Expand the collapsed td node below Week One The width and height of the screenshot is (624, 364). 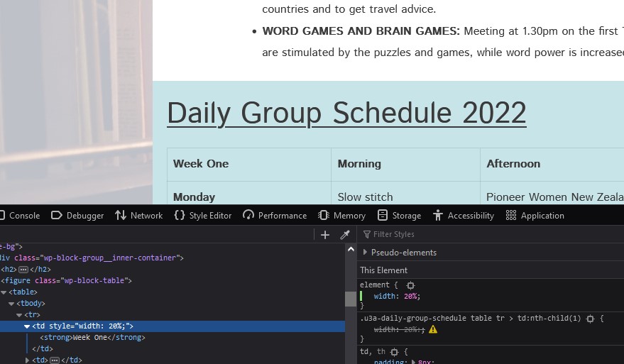click(x=27, y=360)
